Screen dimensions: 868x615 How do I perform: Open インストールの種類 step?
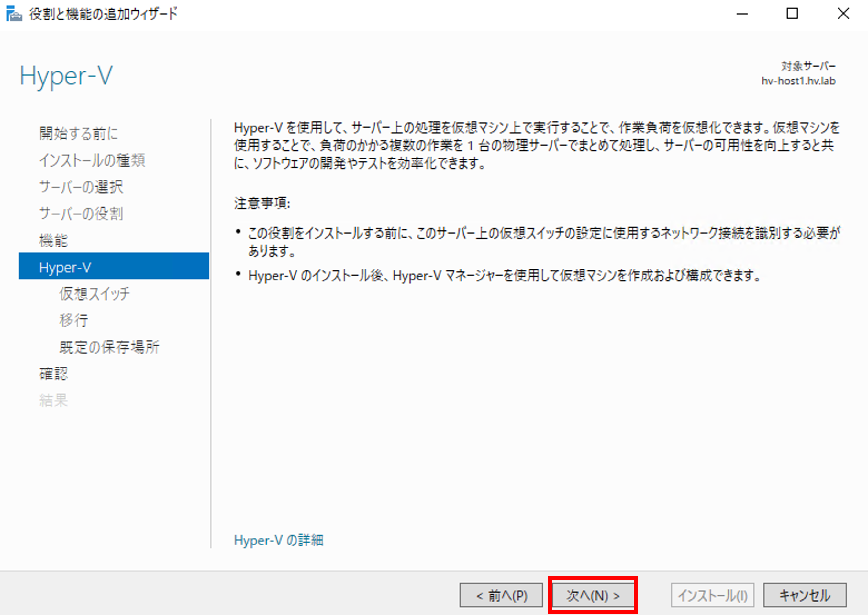point(92,160)
